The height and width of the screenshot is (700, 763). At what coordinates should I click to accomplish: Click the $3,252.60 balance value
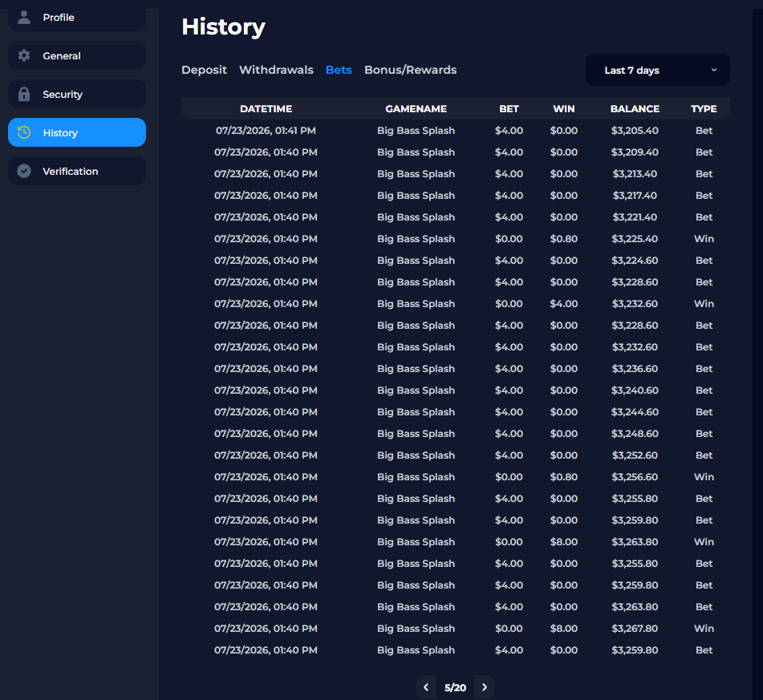[x=635, y=455]
